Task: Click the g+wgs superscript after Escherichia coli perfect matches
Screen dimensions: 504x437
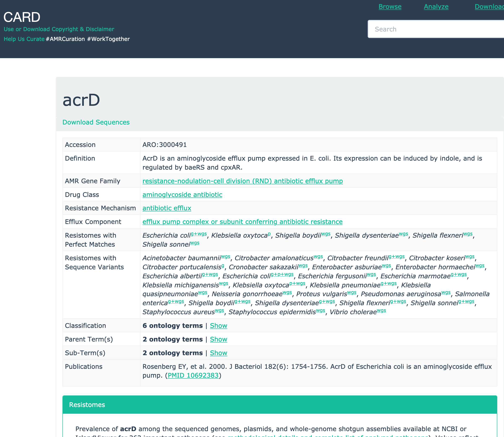Action: (x=199, y=234)
